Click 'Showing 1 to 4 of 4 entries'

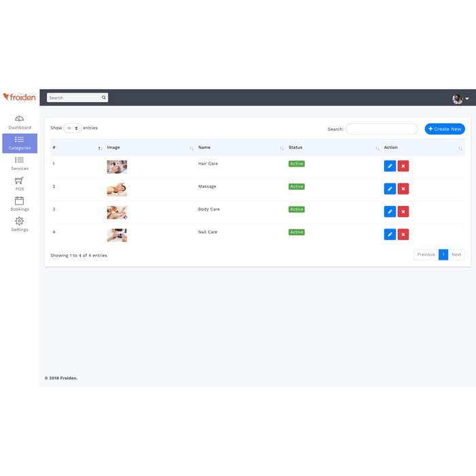[x=79, y=256]
